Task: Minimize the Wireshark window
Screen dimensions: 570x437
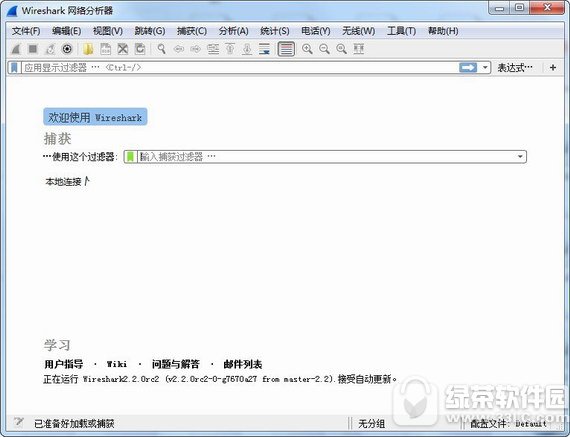Action: (x=500, y=8)
